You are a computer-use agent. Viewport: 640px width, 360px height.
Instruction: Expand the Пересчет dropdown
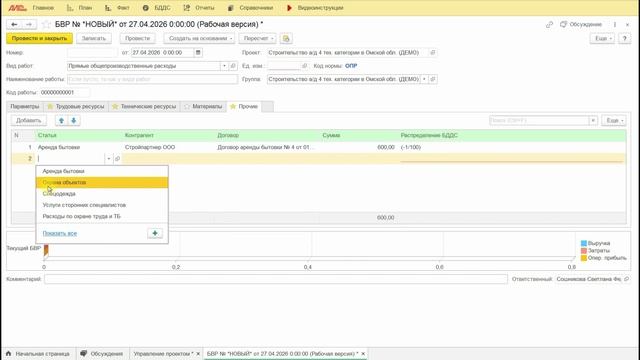point(258,38)
